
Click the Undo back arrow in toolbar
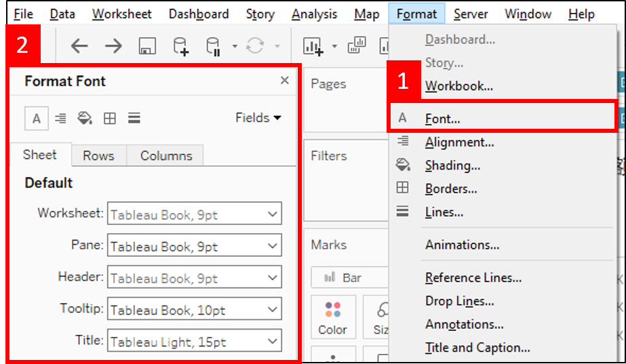[x=79, y=46]
